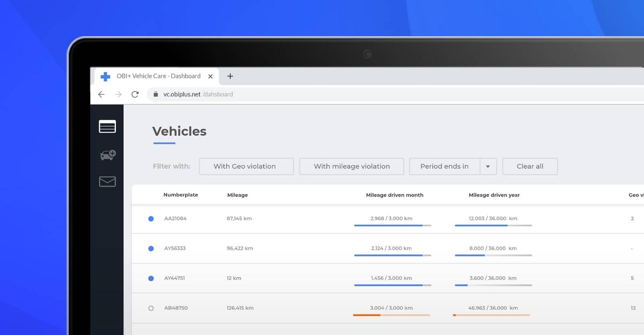This screenshot has height=335, width=644.
Task: Click the browser back arrow
Action: (x=101, y=94)
